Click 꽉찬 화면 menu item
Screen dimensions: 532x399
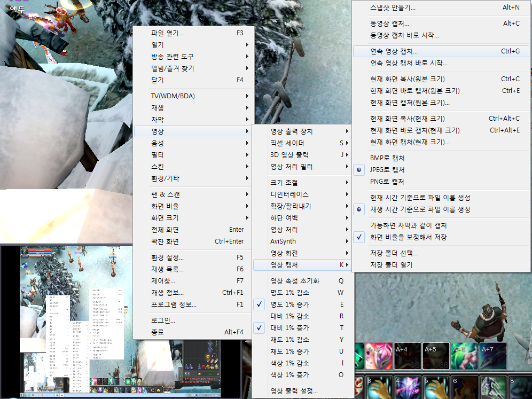[x=193, y=241]
